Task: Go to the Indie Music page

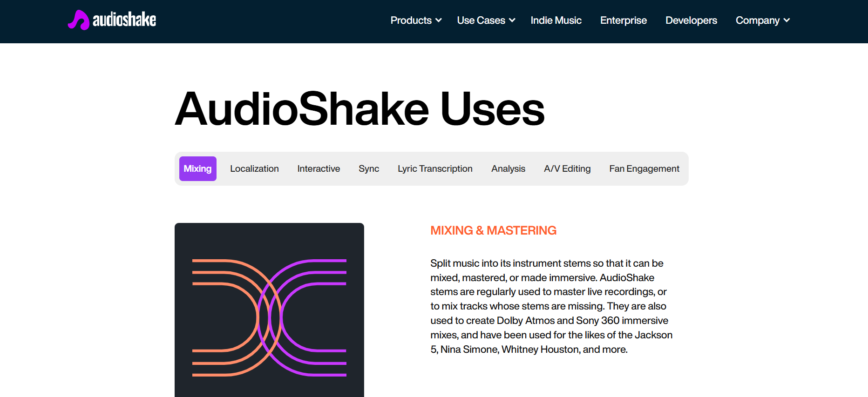Action: point(556,20)
